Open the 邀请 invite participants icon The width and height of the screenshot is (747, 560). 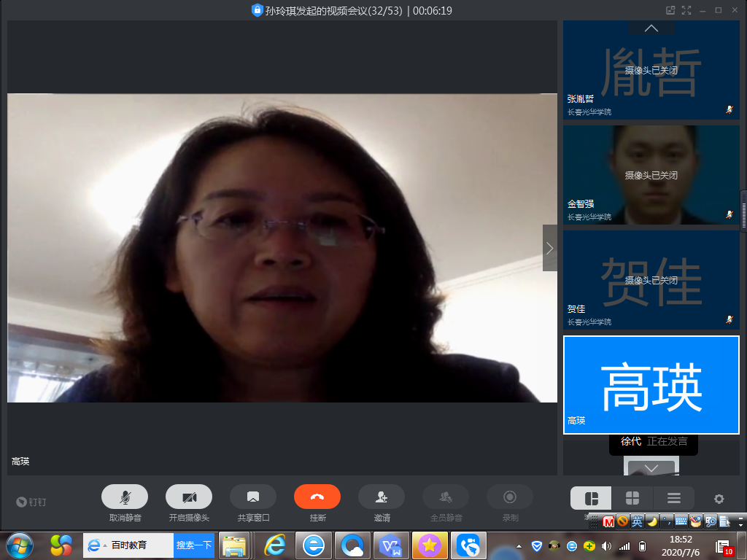pyautogui.click(x=381, y=497)
